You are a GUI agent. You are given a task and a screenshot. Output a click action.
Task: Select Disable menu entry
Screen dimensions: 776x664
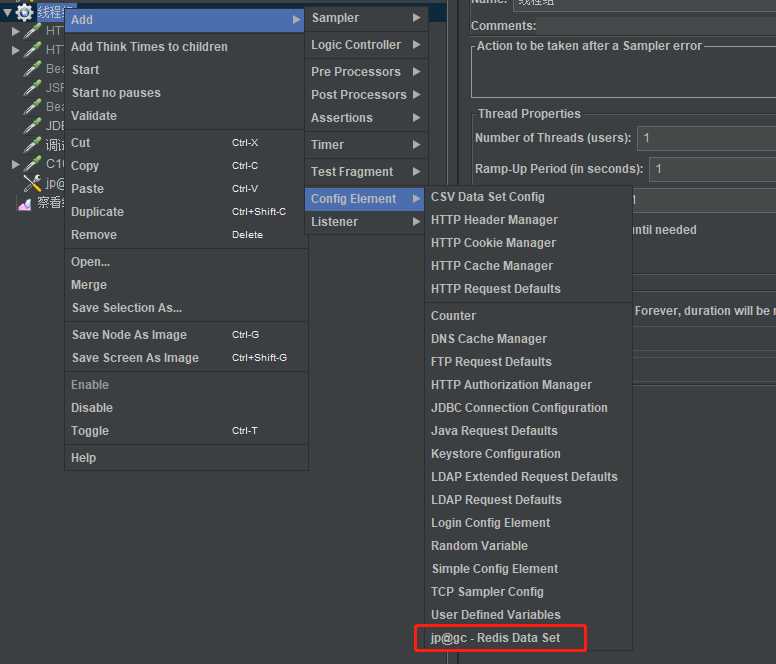click(185, 408)
